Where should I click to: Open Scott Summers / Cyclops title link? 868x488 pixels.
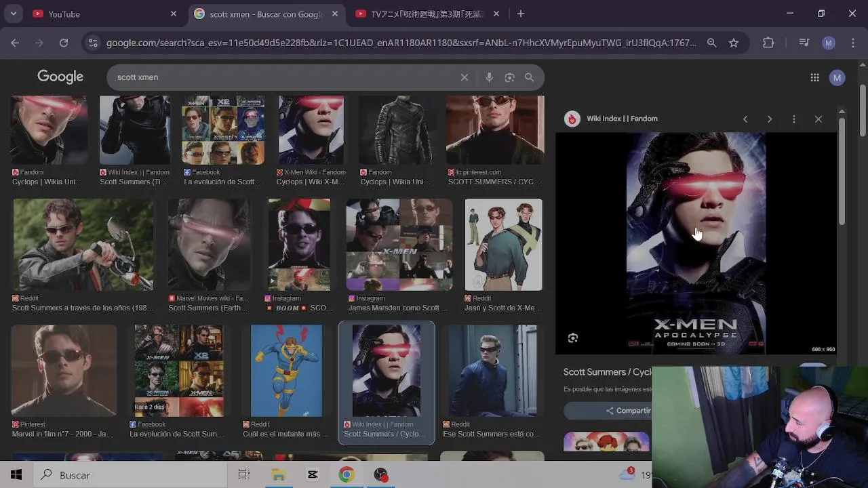[x=607, y=372]
